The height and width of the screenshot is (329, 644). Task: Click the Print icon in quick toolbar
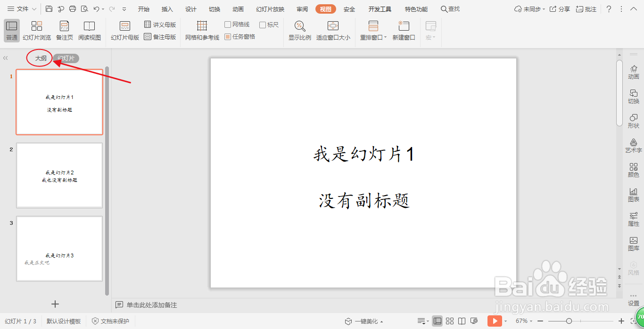point(73,9)
